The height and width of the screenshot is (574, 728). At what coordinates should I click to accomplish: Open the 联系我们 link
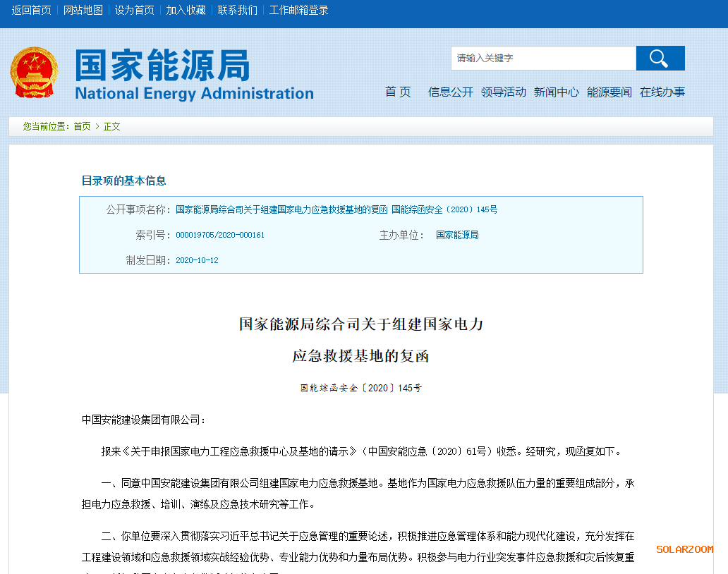[x=237, y=11]
